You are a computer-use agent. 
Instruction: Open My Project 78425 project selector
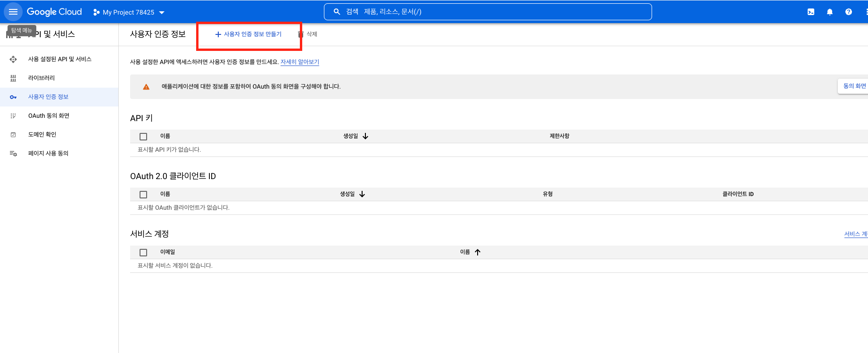click(x=129, y=12)
